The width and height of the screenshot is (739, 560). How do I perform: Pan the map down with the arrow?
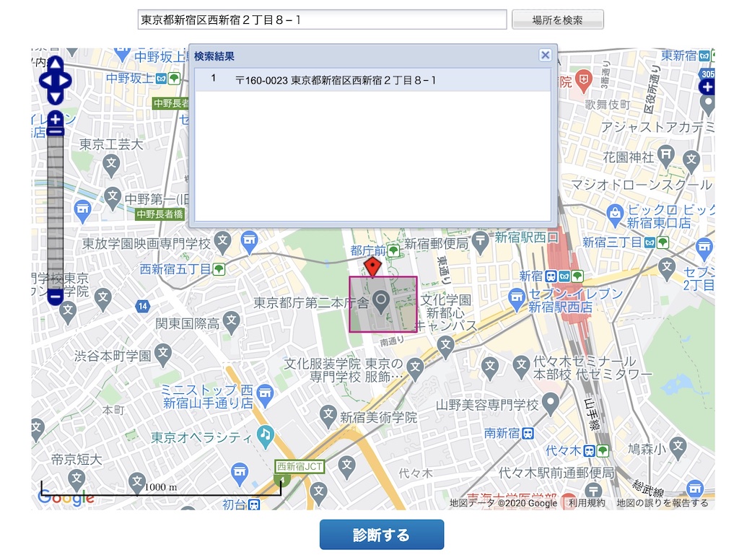point(56,97)
